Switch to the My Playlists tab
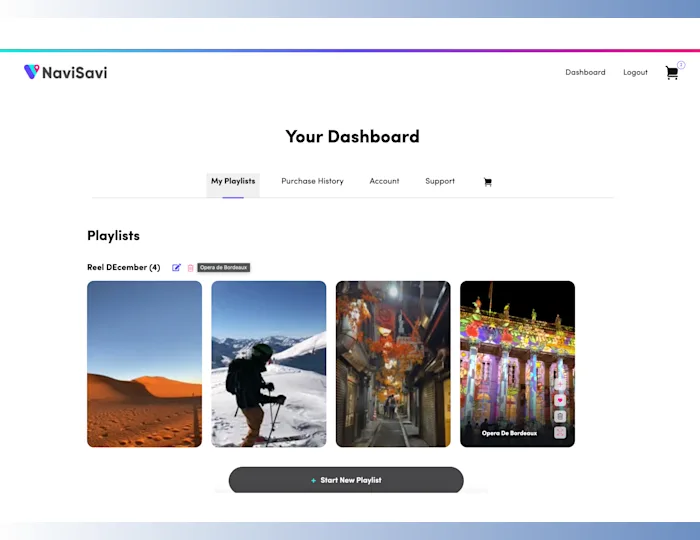 pos(233,185)
